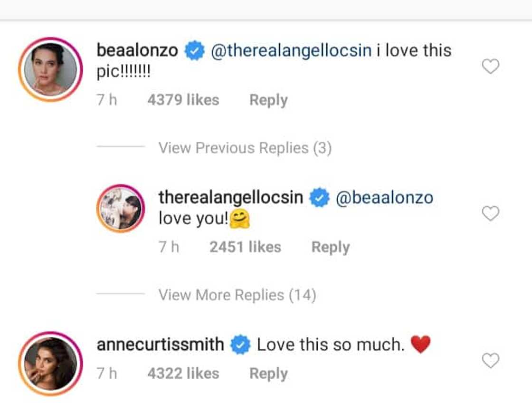The width and height of the screenshot is (532, 403).
Task: Hit Reply under annecurtissmith's comment
Action: [x=268, y=374]
